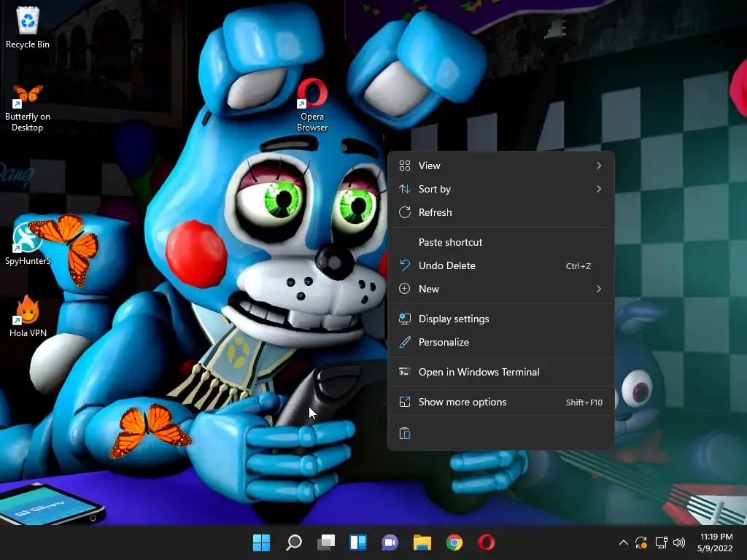Click the View grid icon
The width and height of the screenshot is (747, 560).
tap(404, 166)
